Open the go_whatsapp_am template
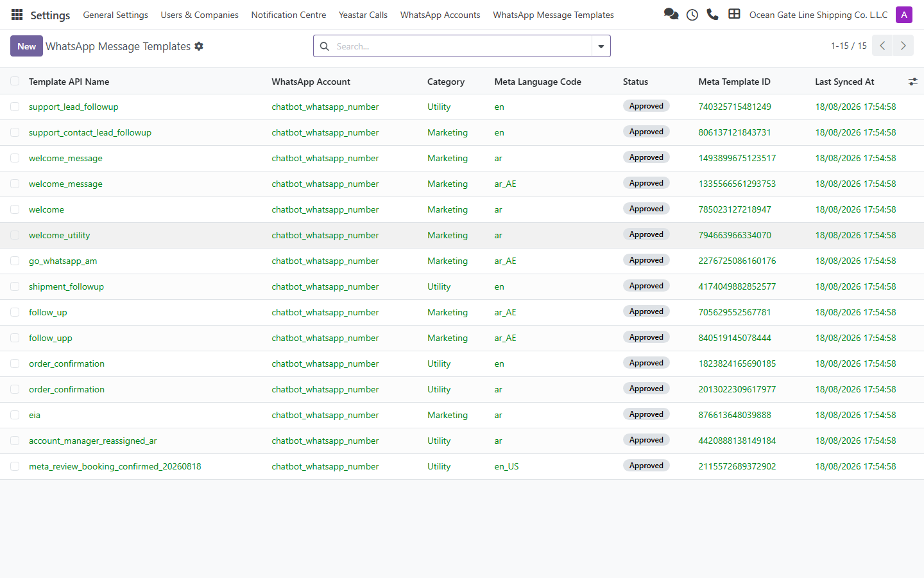The width and height of the screenshot is (924, 578). 63,261
